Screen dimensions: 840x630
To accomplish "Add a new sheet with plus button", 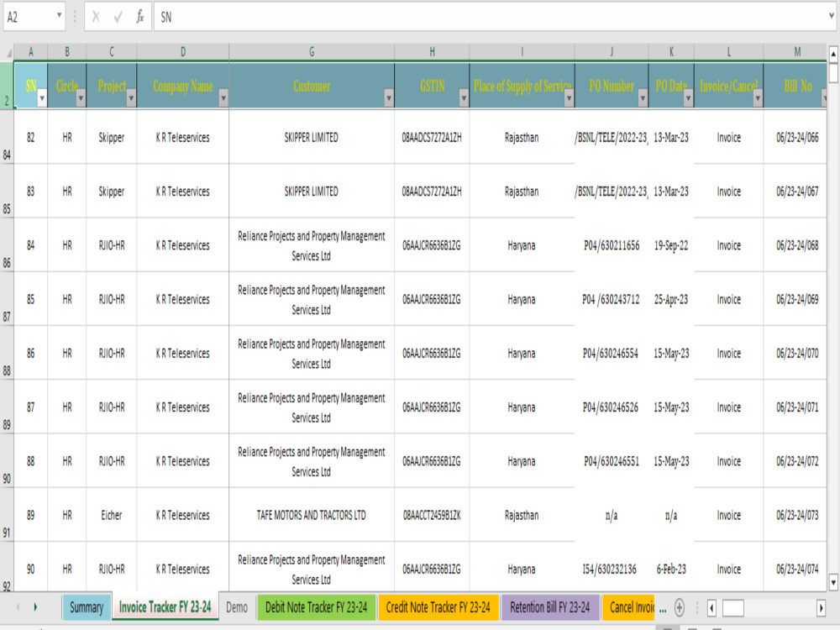I will 679,607.
